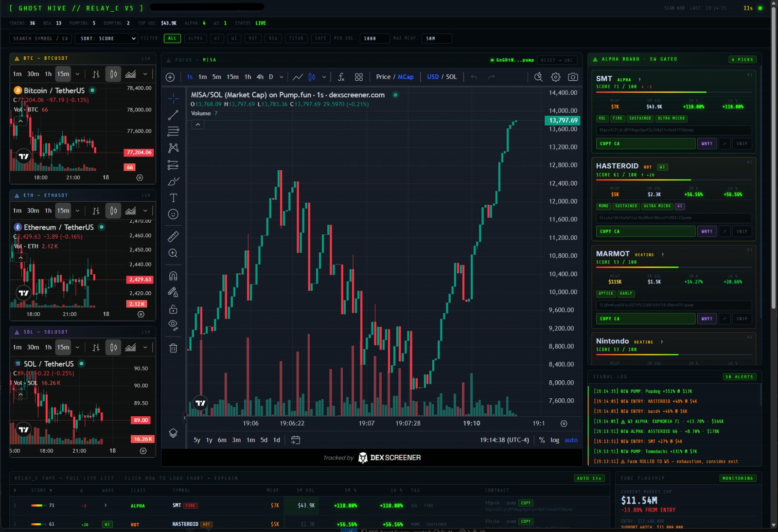Viewport: 778px width, 532px height.
Task: Select the ALPHA filter chip
Action: pyautogui.click(x=195, y=38)
